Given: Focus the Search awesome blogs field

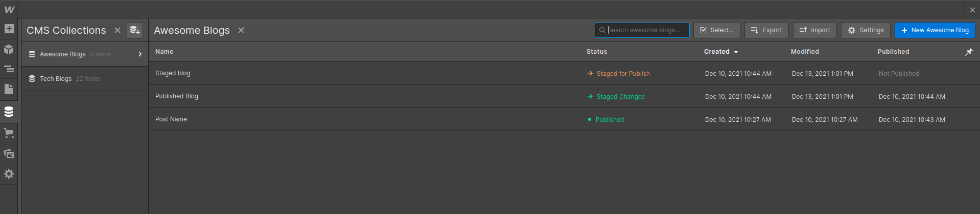Looking at the screenshot, I should 642,30.
